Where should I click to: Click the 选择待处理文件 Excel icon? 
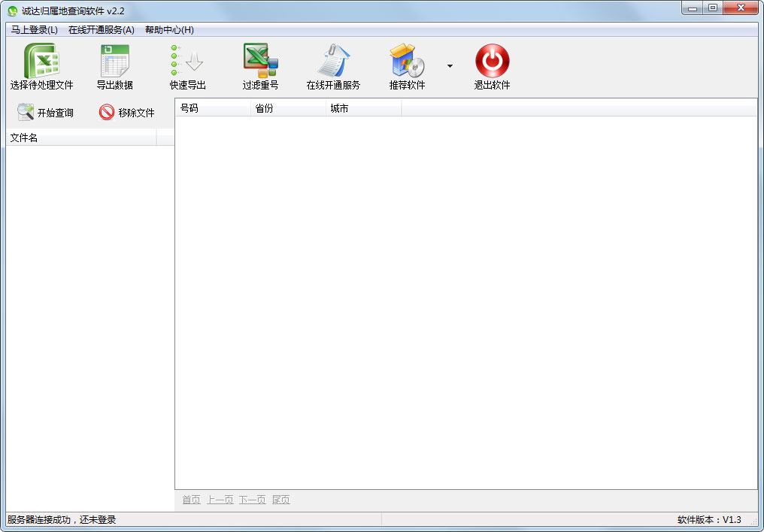click(41, 61)
